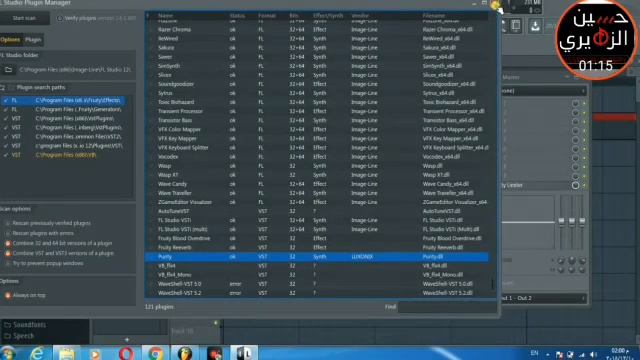
Task: Sort plugin list by Filename column
Action: tap(433, 16)
